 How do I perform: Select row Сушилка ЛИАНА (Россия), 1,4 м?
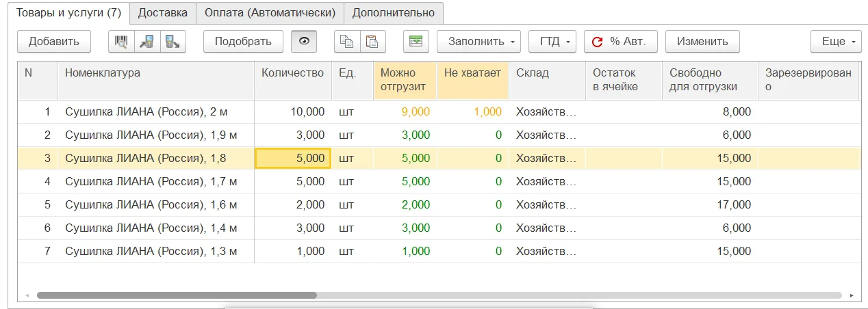pyautogui.click(x=438, y=228)
